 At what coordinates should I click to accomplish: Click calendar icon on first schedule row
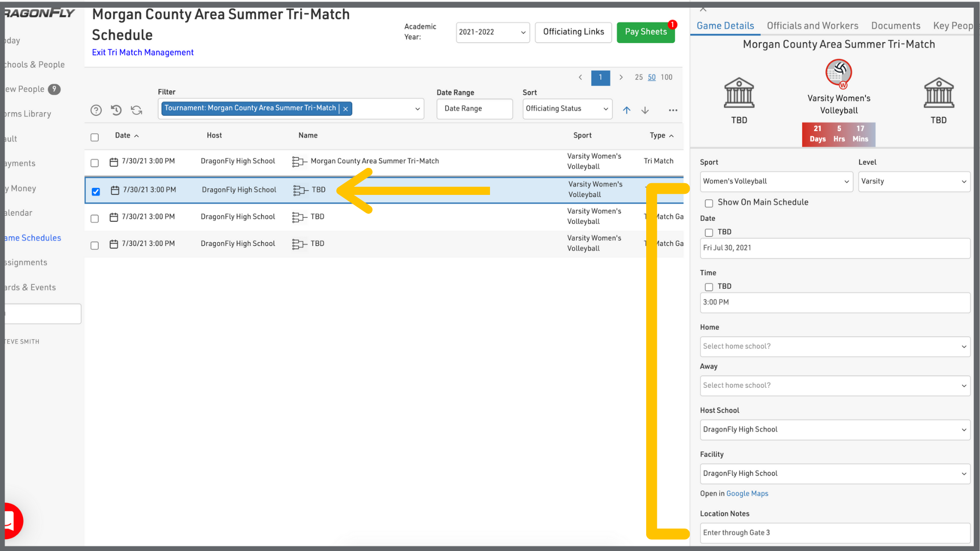[114, 162]
